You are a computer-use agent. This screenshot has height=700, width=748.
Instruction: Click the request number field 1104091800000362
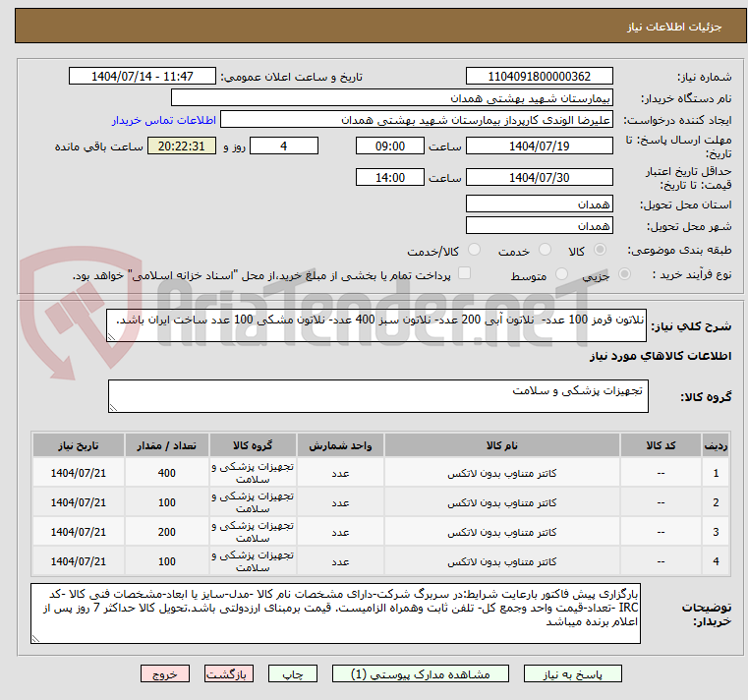pyautogui.click(x=538, y=77)
